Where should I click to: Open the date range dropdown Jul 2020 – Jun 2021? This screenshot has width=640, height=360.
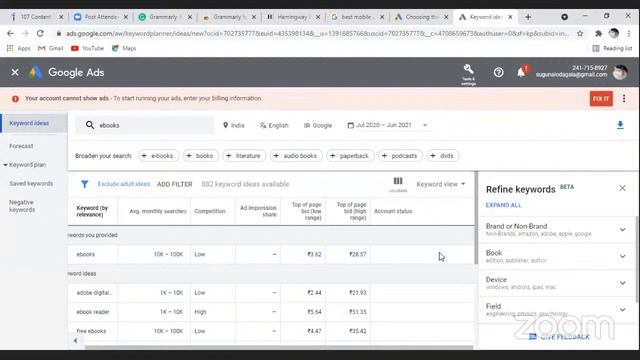tap(387, 125)
